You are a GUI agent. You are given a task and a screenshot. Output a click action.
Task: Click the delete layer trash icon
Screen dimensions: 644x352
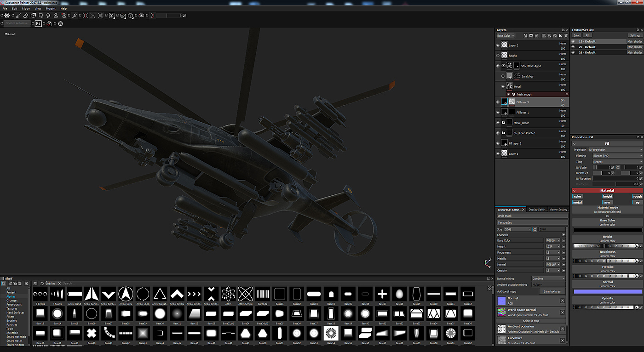[x=565, y=35]
